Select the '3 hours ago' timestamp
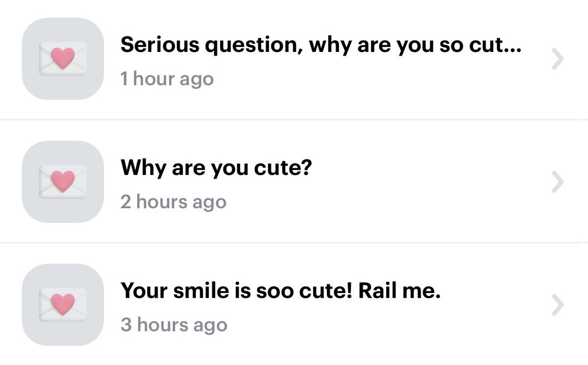The image size is (588, 365). tap(174, 325)
